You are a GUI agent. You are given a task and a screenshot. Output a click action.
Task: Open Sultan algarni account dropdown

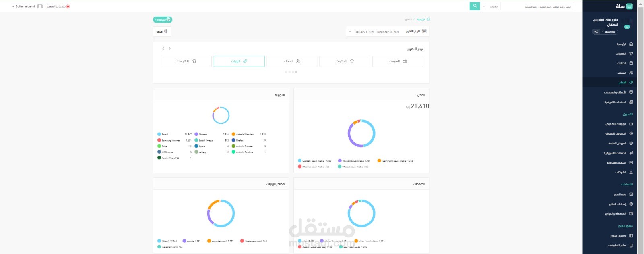pyautogui.click(x=24, y=6)
